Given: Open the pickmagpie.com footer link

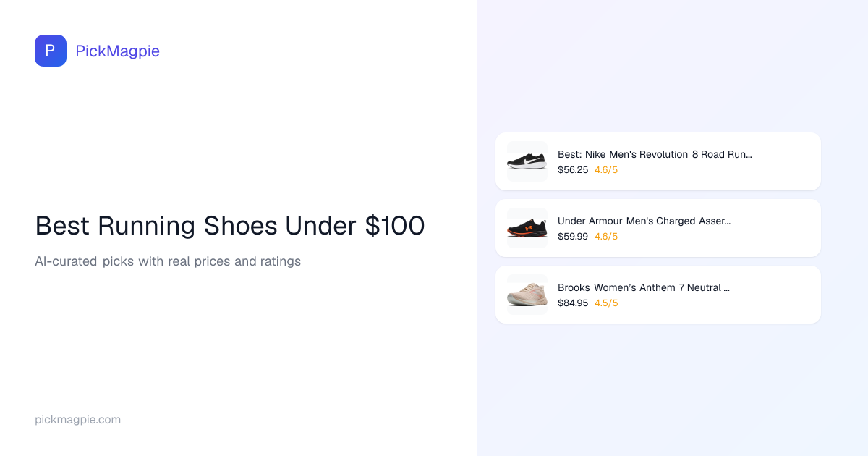Looking at the screenshot, I should tap(77, 420).
